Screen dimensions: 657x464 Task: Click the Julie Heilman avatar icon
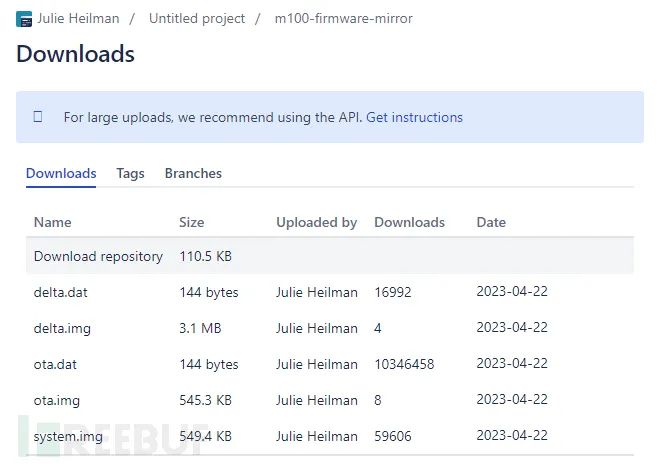[24, 19]
